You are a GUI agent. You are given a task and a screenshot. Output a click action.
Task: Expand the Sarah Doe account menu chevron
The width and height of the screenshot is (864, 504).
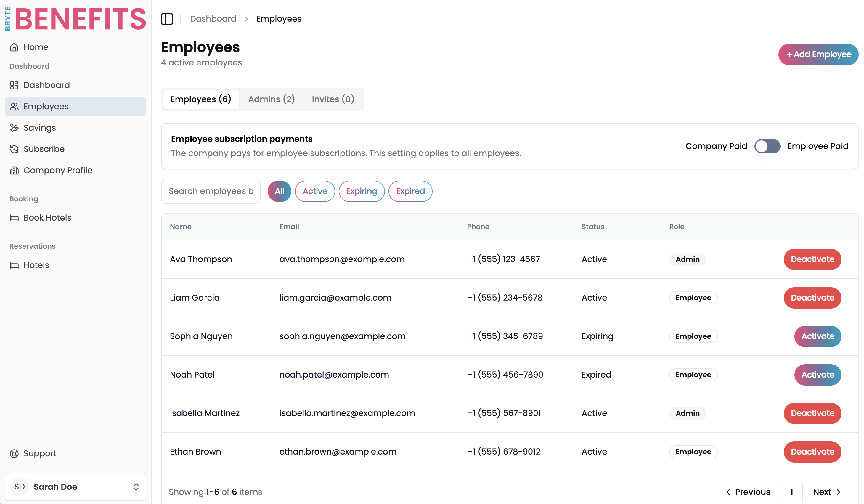point(136,487)
